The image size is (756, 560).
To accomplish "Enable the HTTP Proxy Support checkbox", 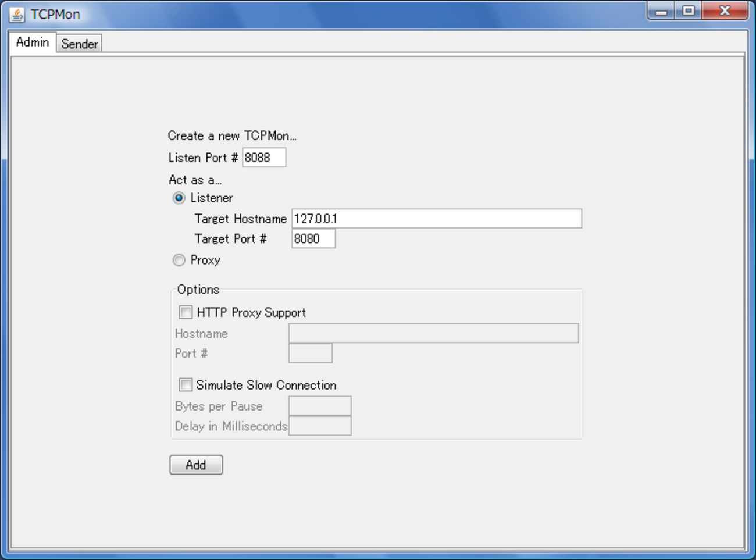I will [x=186, y=312].
